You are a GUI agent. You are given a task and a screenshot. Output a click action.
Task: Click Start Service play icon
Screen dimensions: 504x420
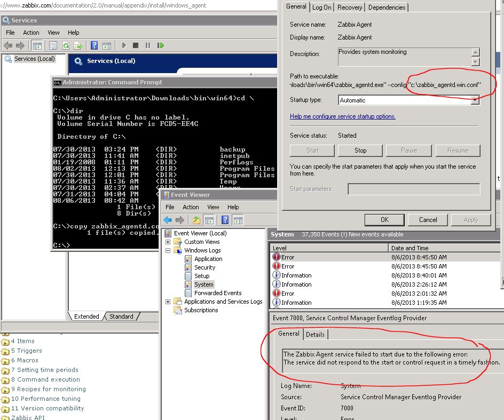[x=124, y=46]
